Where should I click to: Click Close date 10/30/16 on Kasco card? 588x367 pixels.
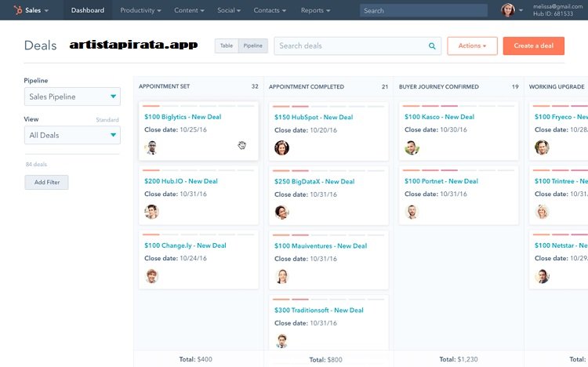coord(436,129)
